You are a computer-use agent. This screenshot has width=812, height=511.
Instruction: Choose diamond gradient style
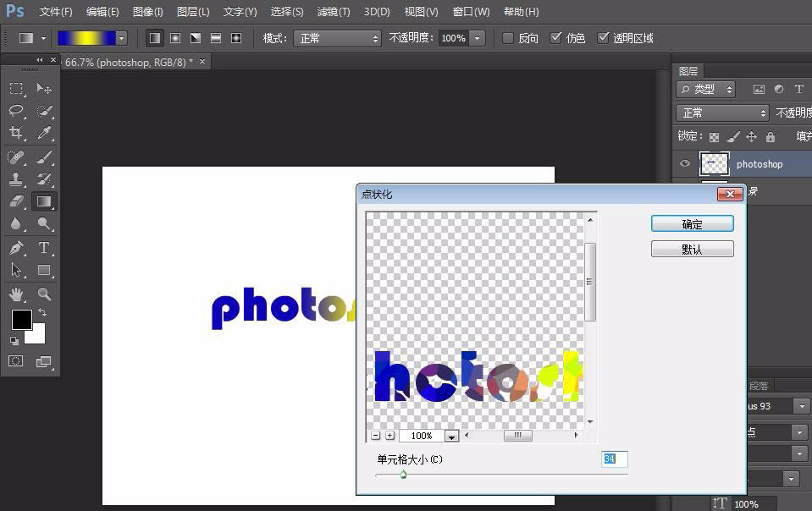[x=236, y=38]
